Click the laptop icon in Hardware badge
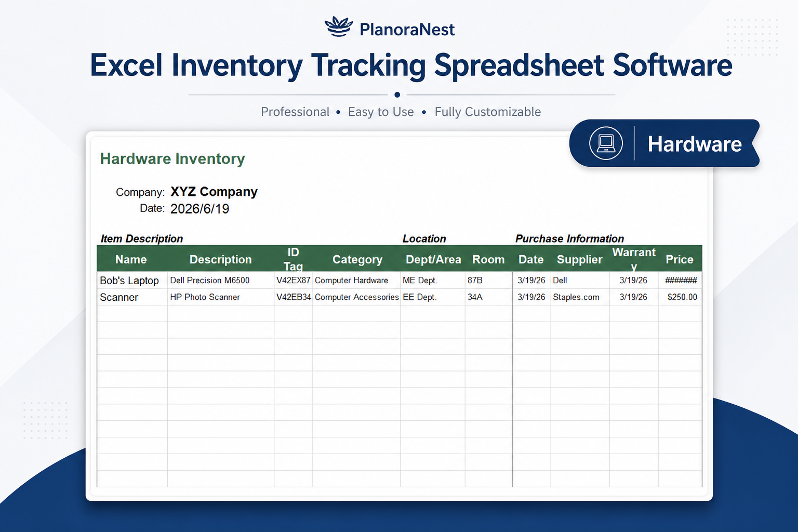Screen dimensions: 798x532 [x=606, y=143]
